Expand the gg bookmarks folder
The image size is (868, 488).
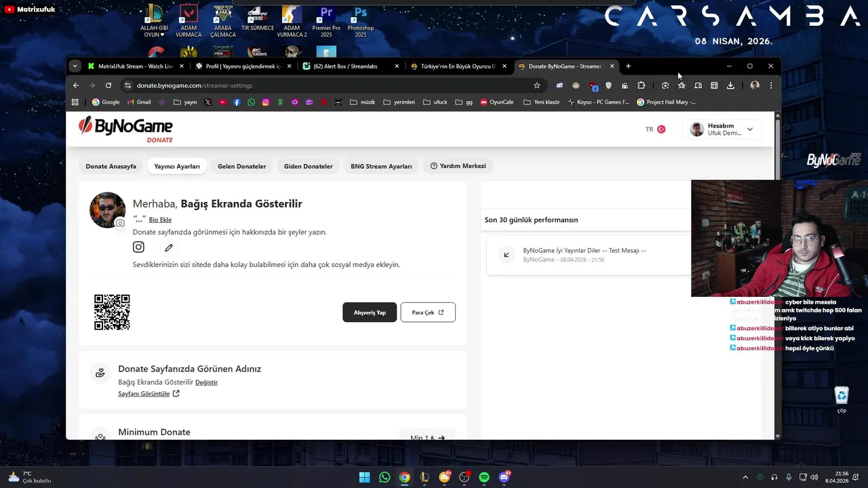pos(464,102)
